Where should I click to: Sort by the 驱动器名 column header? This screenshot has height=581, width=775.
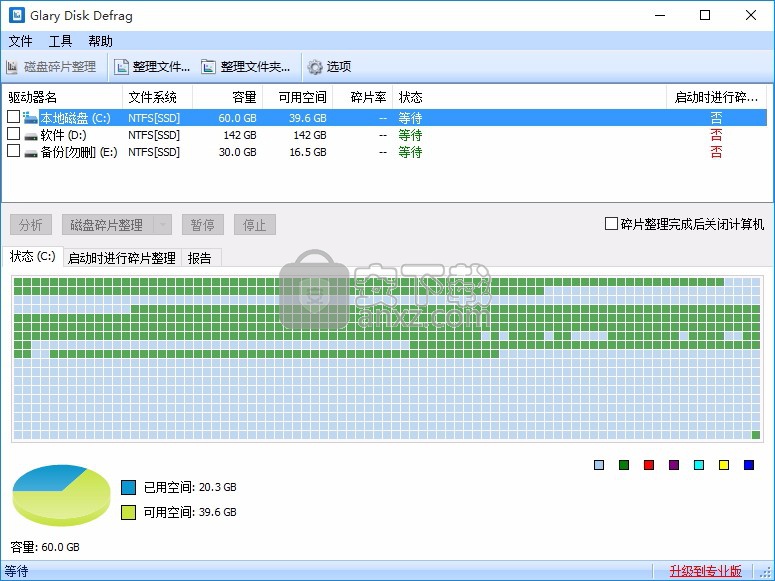(63, 97)
